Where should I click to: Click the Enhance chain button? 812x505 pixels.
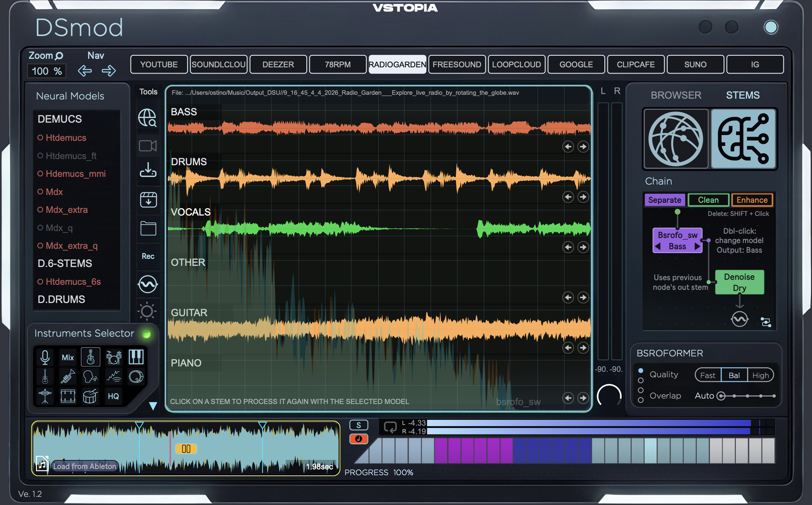click(x=752, y=200)
